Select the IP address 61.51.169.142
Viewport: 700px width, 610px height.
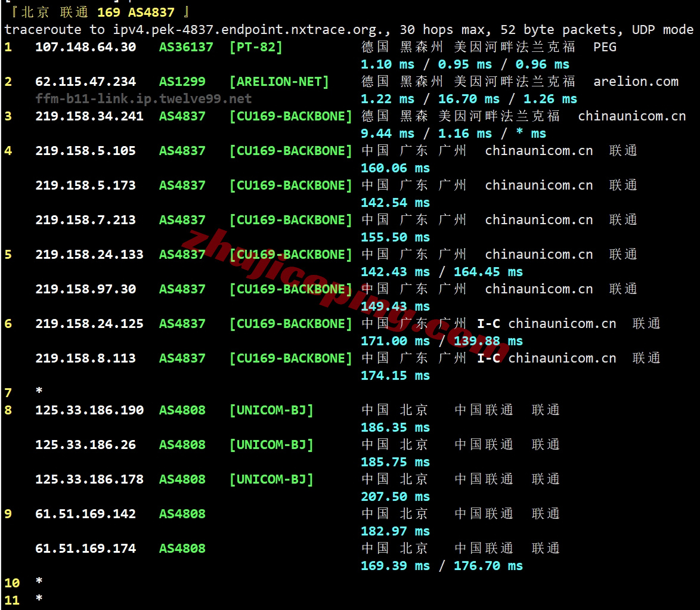tap(85, 514)
